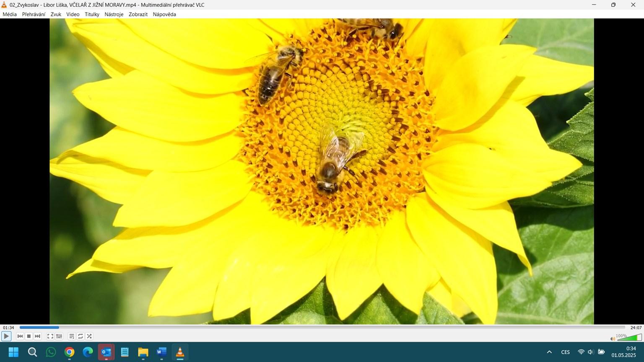The height and width of the screenshot is (362, 644).
Task: Adjust the VLC volume slider
Action: pos(629,337)
